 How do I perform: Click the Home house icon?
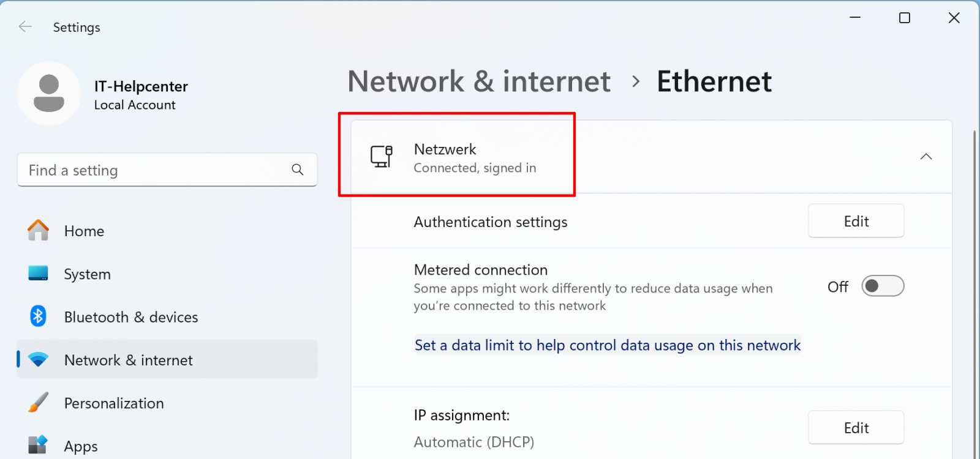(x=38, y=231)
